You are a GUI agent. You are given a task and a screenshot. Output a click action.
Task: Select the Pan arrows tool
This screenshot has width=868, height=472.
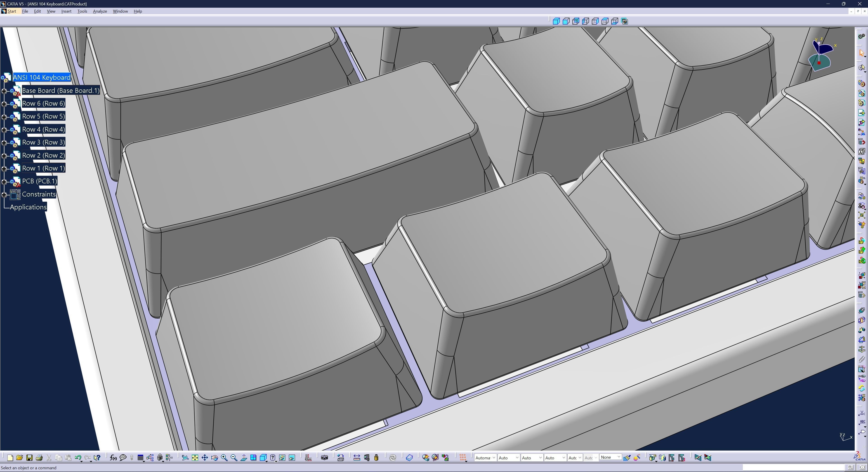(x=205, y=458)
